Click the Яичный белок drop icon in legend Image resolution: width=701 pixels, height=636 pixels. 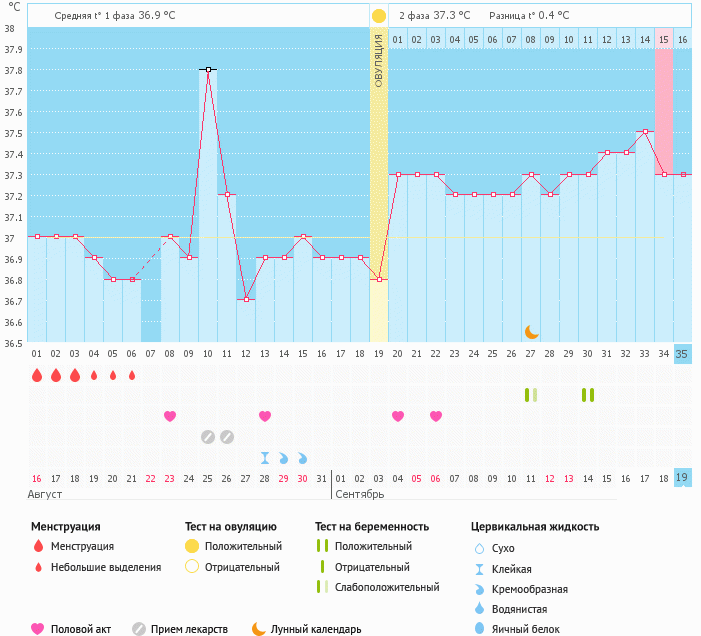pyautogui.click(x=479, y=629)
